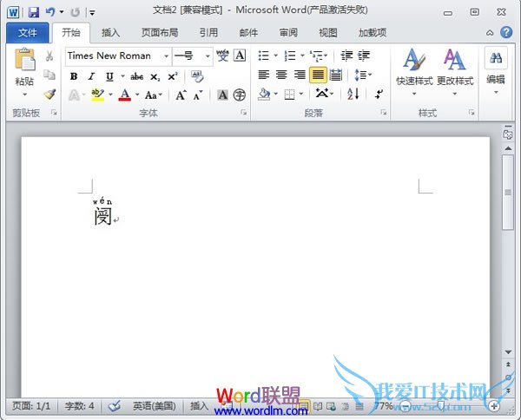Open Change Case (Aa) menu
Screen dimensions: 521x420
click(153, 95)
